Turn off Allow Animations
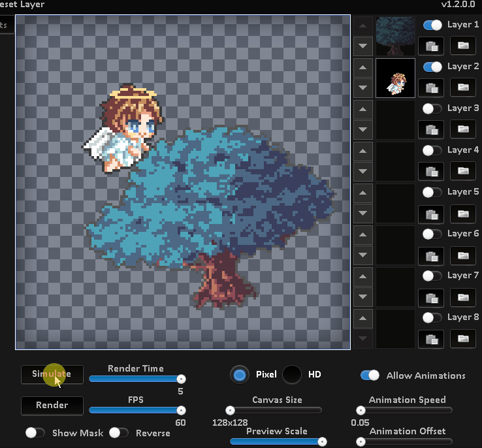The image size is (482, 448). [370, 375]
